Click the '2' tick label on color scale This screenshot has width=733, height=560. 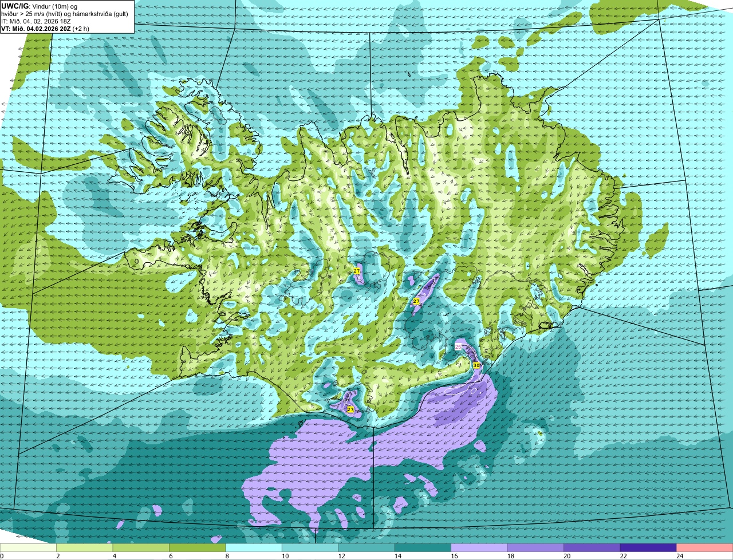click(x=58, y=556)
